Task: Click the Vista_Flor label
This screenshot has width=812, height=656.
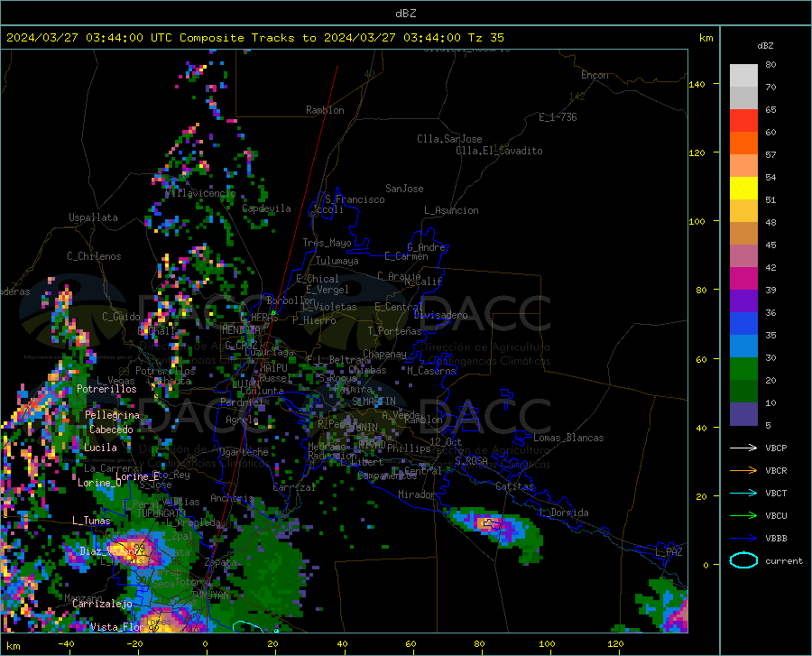Action: pyautogui.click(x=117, y=627)
